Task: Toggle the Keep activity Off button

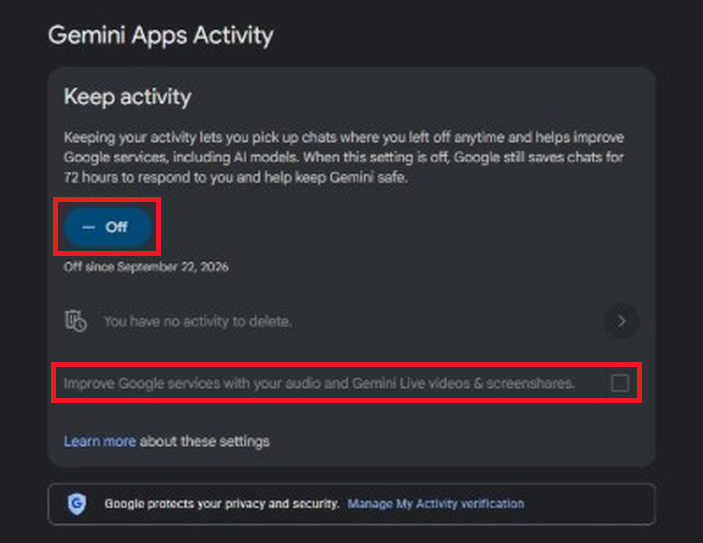Action: pyautogui.click(x=107, y=227)
